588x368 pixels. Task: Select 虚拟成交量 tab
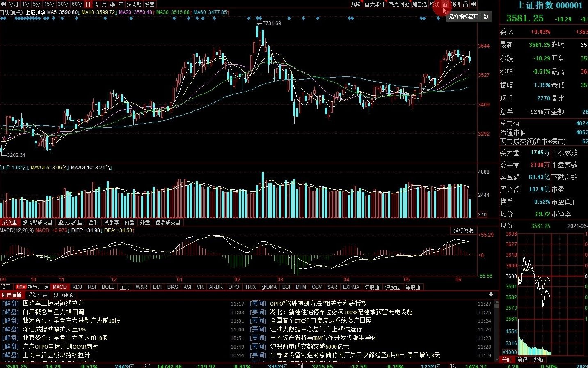click(x=70, y=222)
